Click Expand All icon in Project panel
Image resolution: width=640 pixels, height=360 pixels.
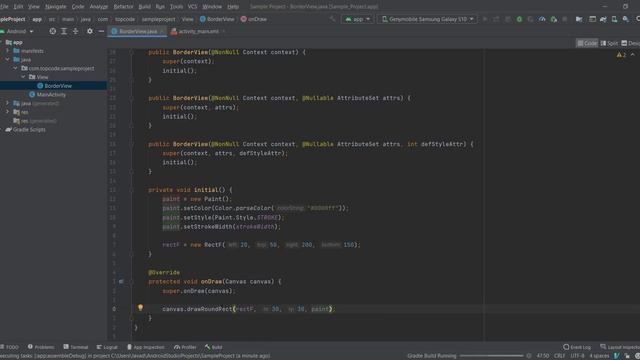tap(64, 31)
